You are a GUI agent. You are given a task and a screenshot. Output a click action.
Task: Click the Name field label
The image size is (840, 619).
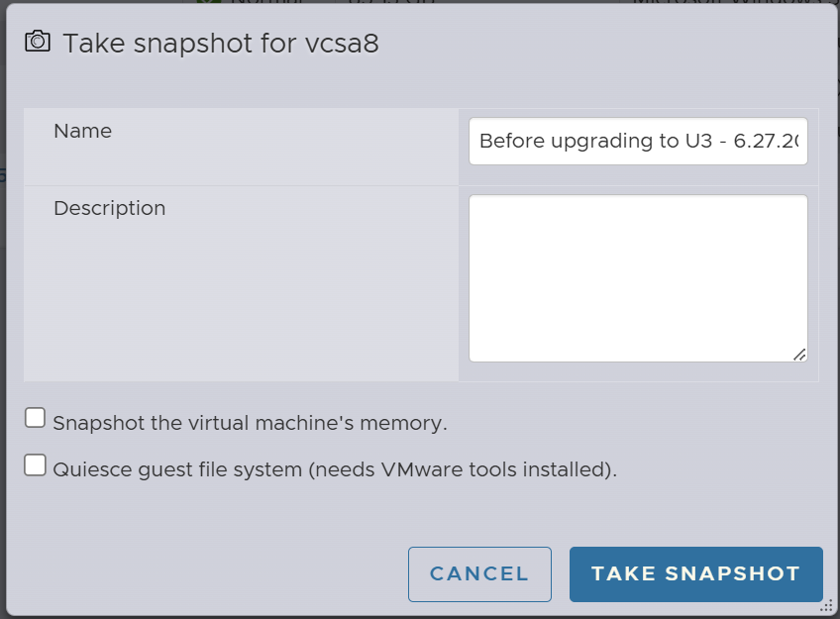click(82, 131)
